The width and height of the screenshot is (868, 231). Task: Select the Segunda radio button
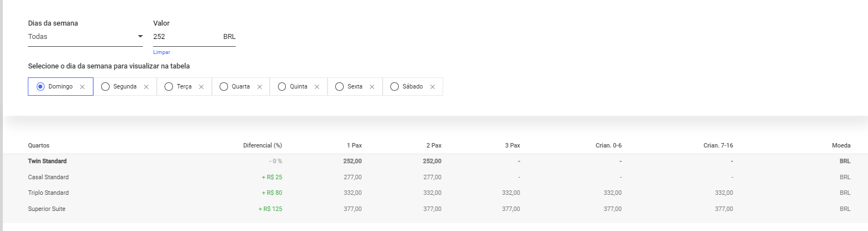[105, 87]
